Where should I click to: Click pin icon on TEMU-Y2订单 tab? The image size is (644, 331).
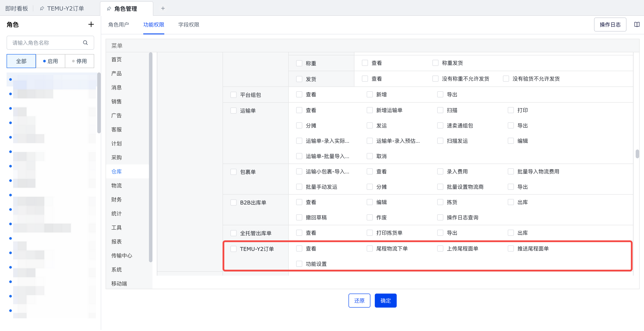(42, 9)
